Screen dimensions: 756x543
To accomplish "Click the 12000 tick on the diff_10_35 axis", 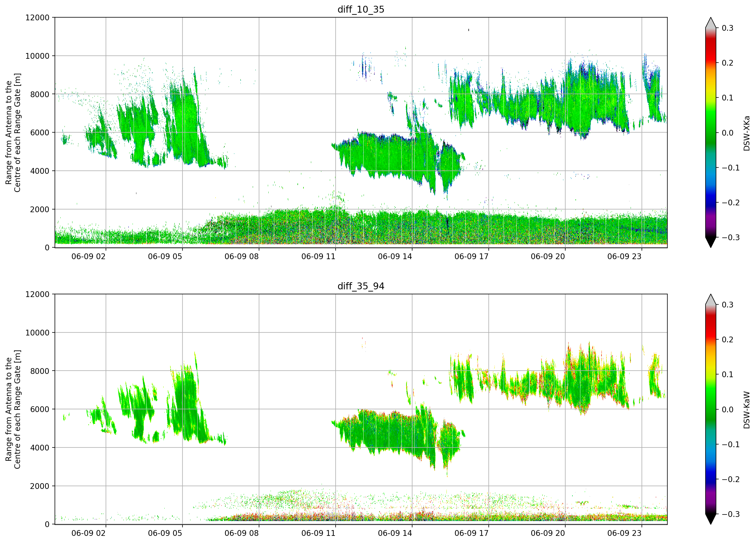I will (37, 17).
